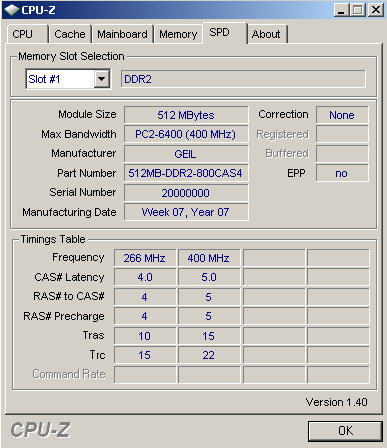
Task: Click the DDR2 memory type field
Action: (x=243, y=79)
